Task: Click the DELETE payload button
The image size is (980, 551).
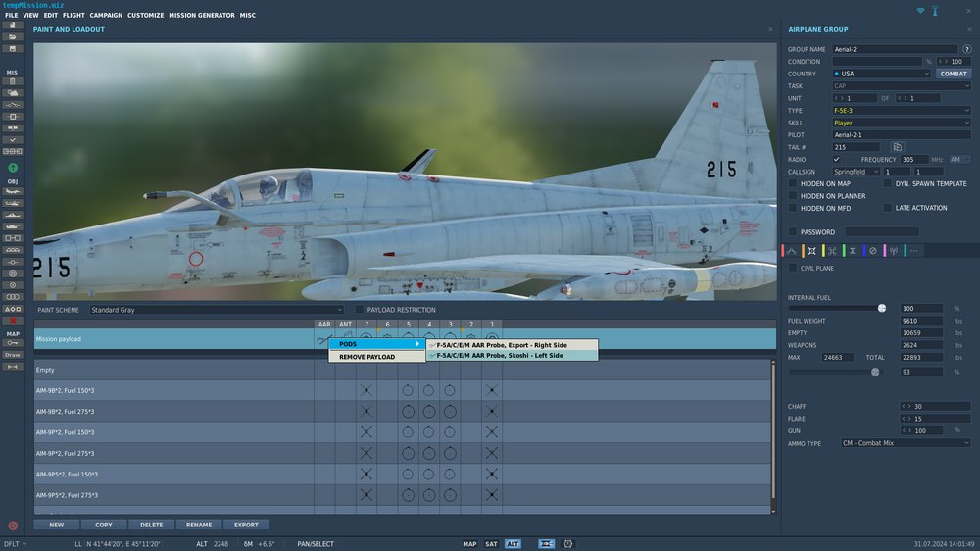Action: coord(151,525)
